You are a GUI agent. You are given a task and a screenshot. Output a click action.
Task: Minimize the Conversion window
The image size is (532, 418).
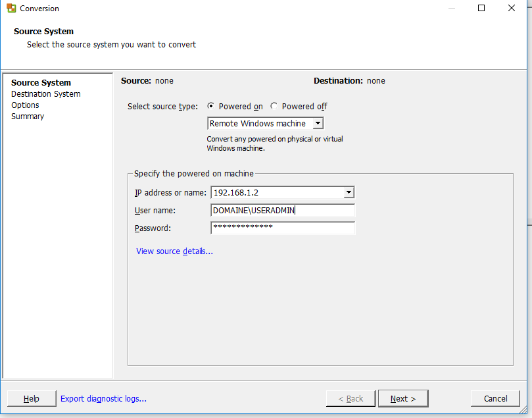452,8
